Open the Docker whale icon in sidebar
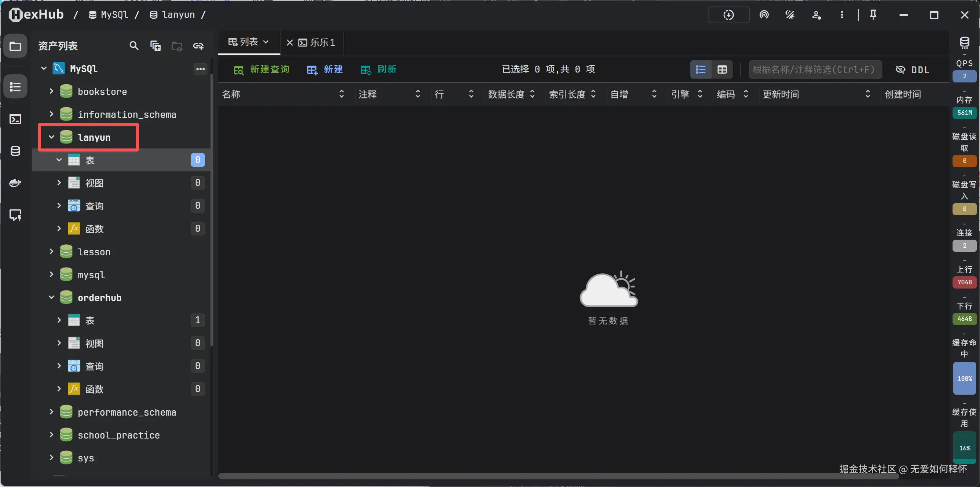The width and height of the screenshot is (980, 487). 15,183
